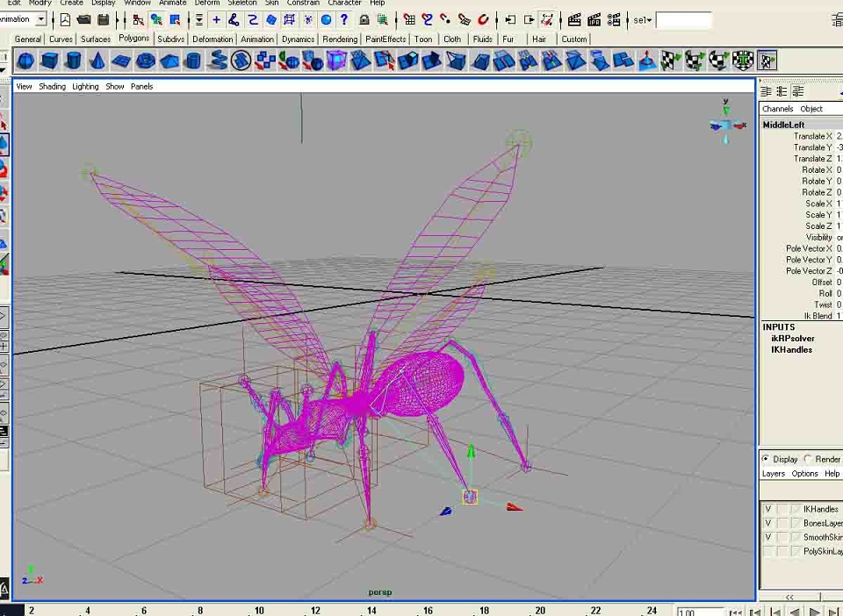Click play forwards playback button
The image size is (843, 616).
(815, 612)
